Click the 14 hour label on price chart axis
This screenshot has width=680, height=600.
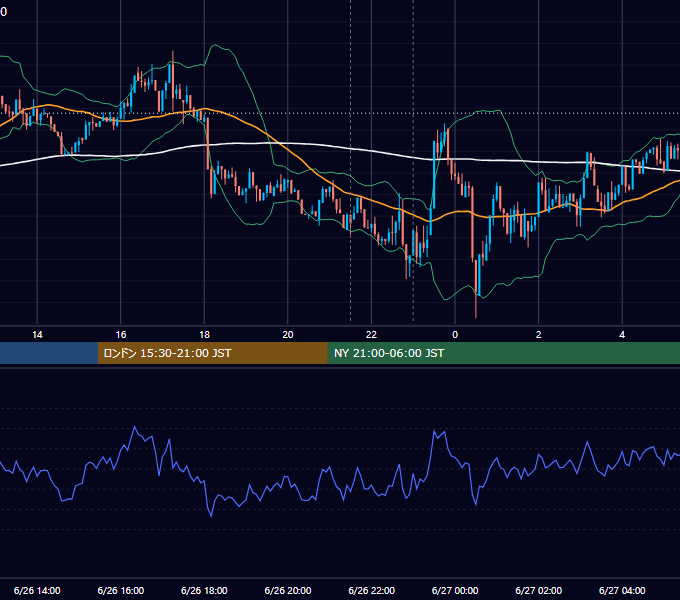coord(37,335)
